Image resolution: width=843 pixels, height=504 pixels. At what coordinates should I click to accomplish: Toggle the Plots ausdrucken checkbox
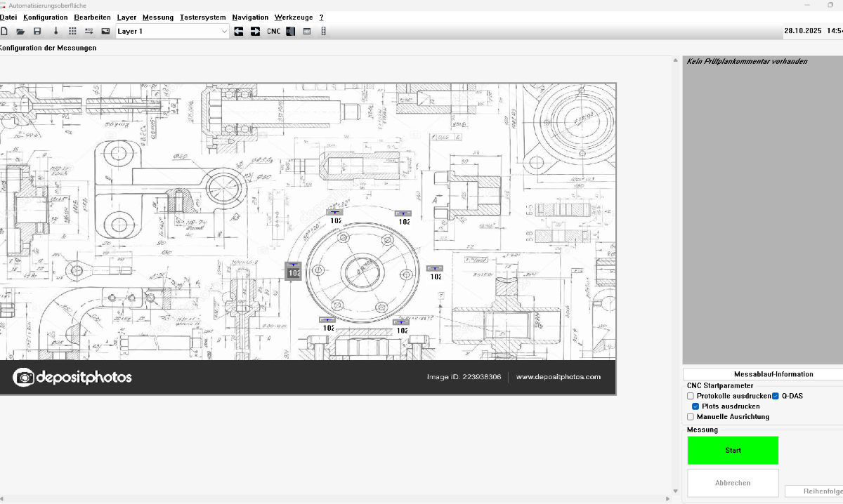coord(695,406)
